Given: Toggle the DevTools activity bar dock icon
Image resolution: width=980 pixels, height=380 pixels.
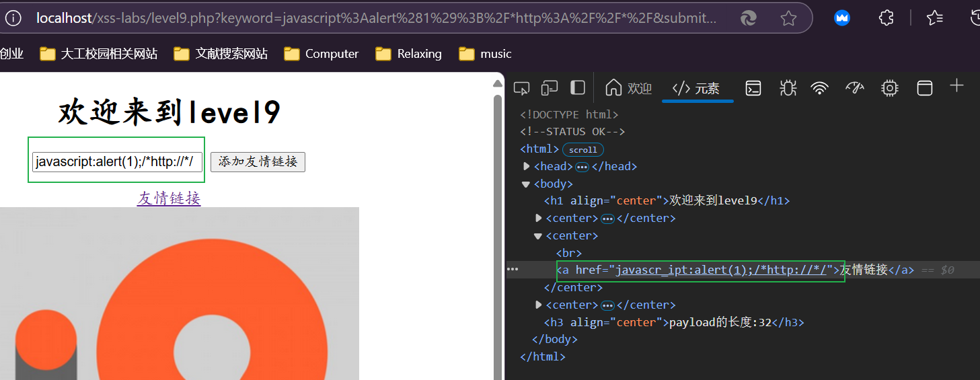Looking at the screenshot, I should [x=578, y=88].
